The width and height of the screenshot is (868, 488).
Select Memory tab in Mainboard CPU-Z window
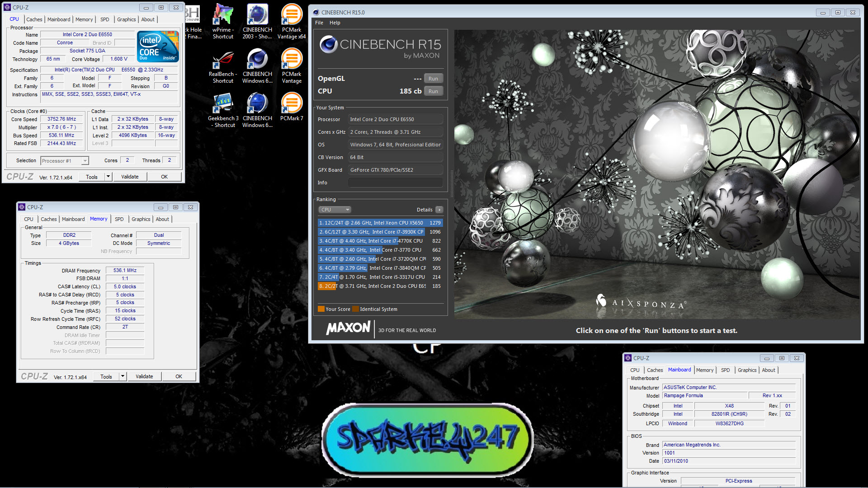click(705, 370)
